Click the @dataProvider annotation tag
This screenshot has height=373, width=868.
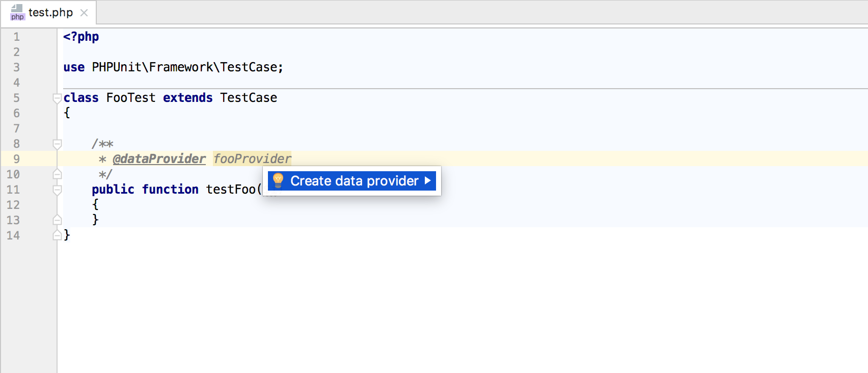[x=159, y=159]
